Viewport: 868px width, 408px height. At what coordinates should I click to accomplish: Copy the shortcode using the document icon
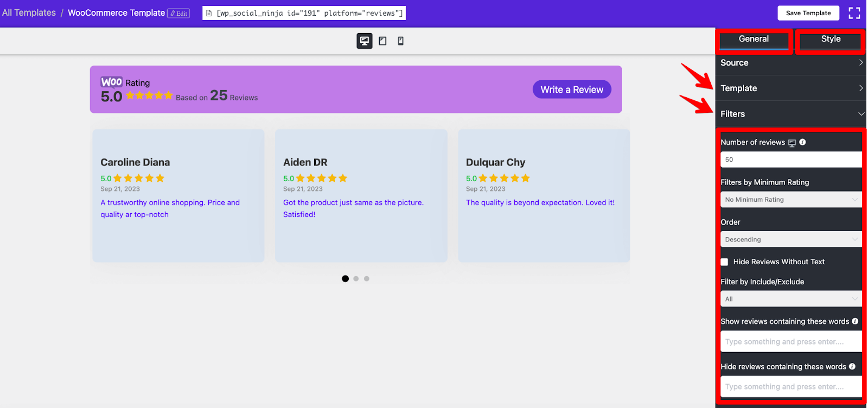[209, 13]
